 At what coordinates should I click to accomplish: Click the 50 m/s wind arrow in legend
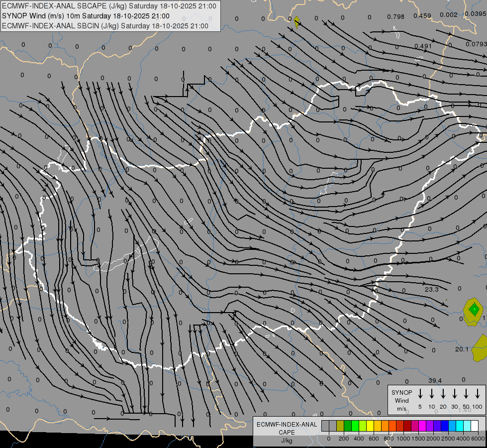click(x=466, y=394)
